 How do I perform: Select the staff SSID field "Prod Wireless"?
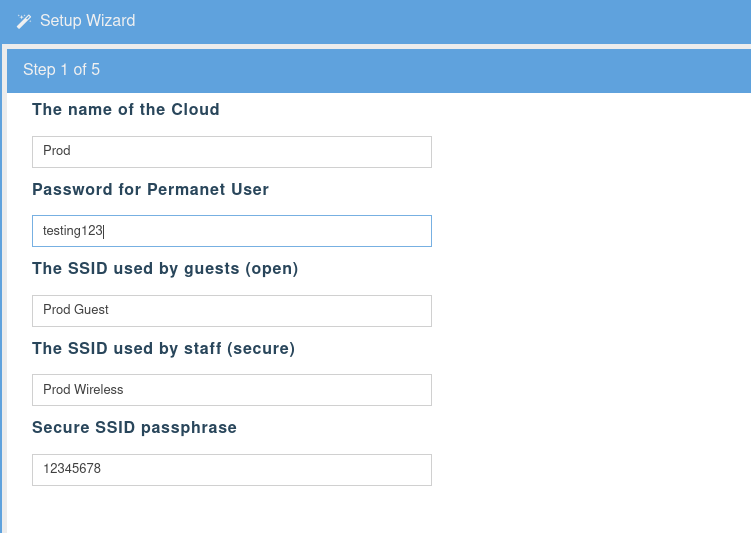231,390
